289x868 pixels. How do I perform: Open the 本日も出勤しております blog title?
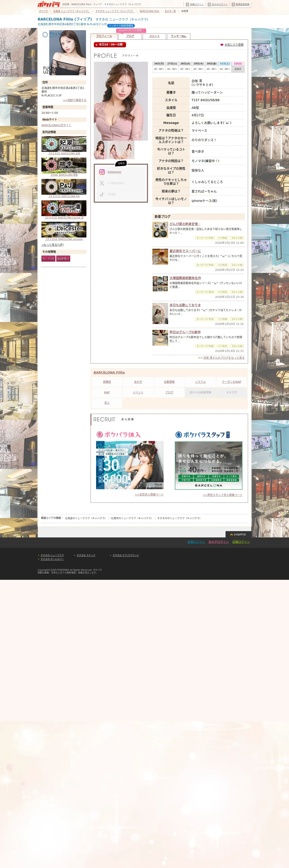tap(185, 305)
